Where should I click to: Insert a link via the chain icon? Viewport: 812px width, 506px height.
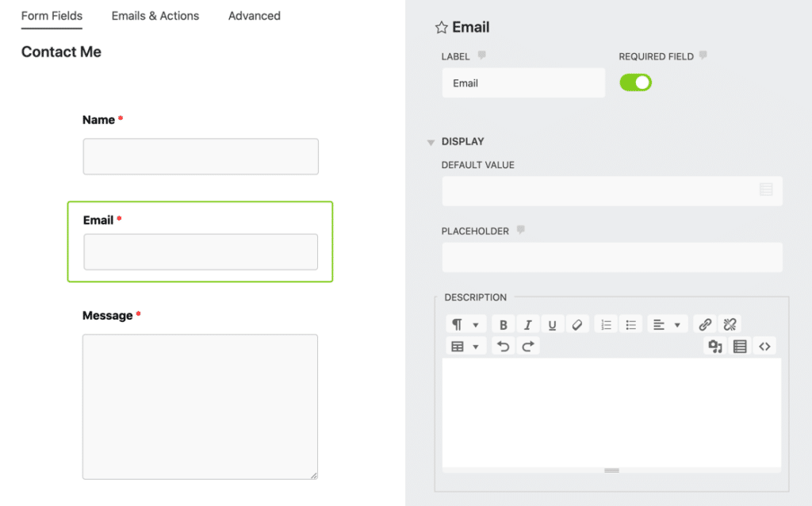click(705, 324)
